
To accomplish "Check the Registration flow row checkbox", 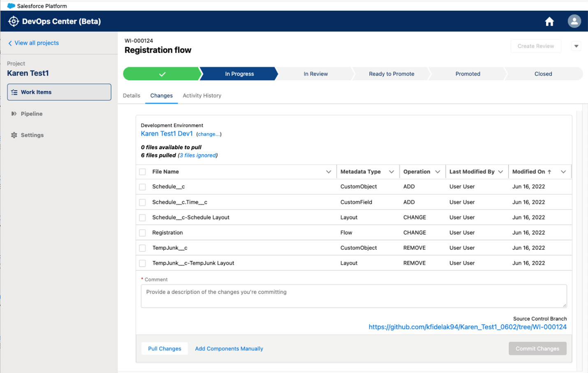I will click(142, 233).
